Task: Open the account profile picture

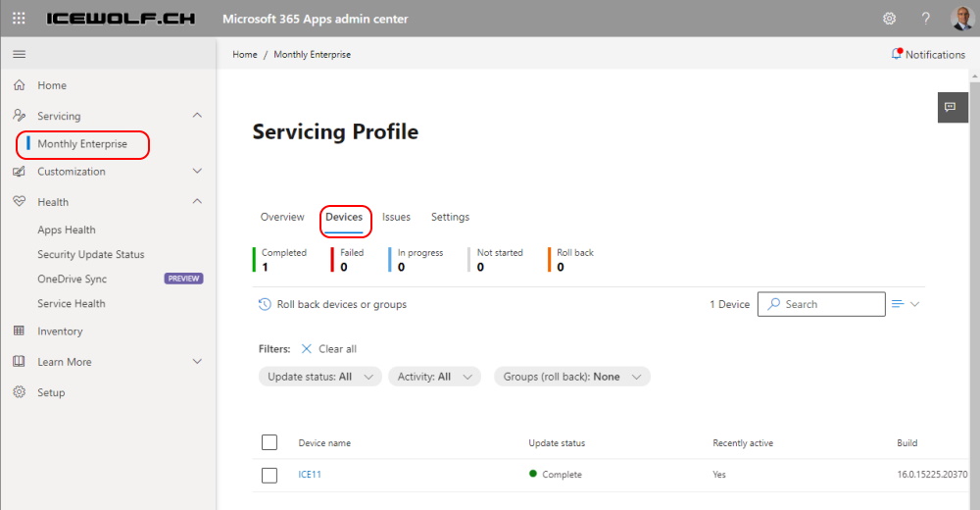Action: click(x=962, y=19)
